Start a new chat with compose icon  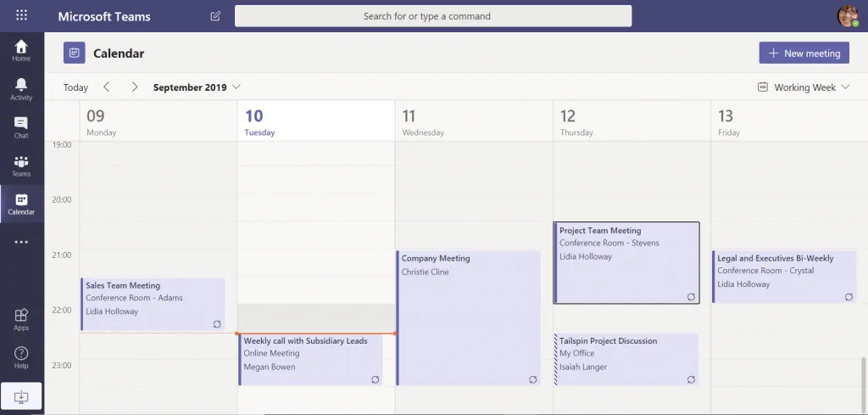point(216,16)
